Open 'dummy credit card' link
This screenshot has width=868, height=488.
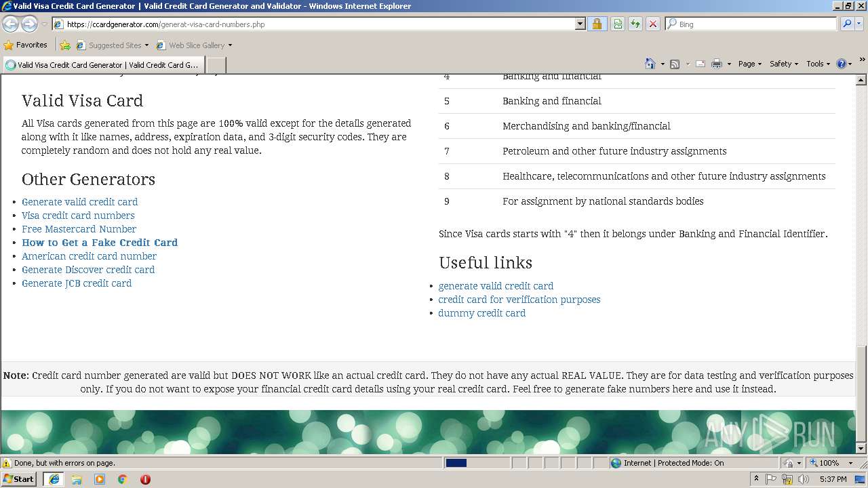click(x=482, y=313)
